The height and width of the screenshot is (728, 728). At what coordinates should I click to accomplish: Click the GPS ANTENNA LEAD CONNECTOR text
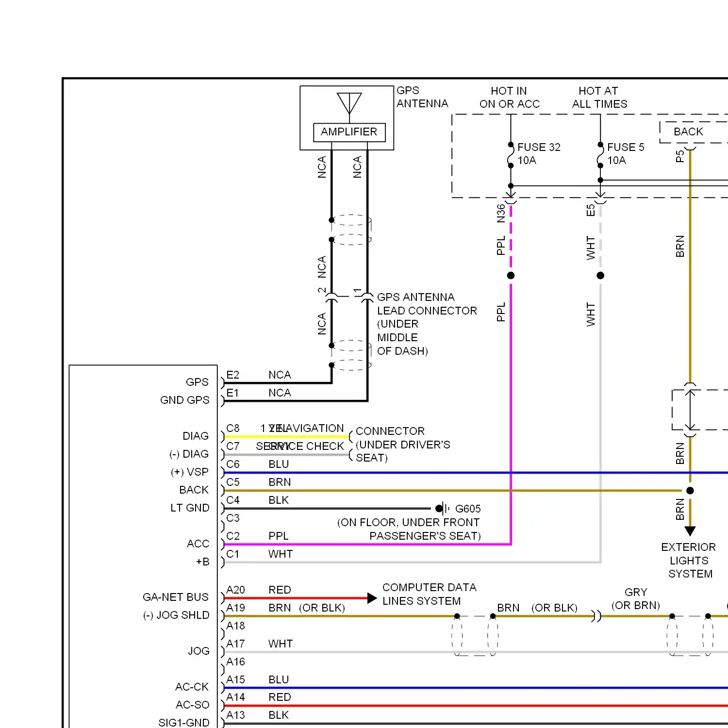[427, 324]
